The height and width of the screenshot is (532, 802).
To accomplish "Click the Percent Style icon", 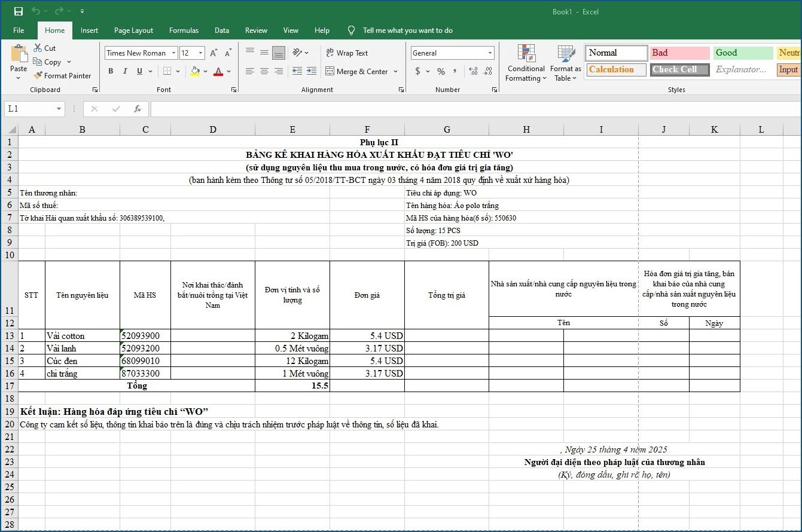I will click(441, 71).
